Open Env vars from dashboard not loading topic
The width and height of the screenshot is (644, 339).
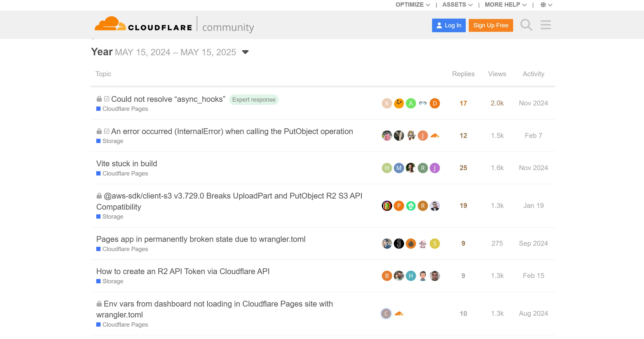[x=215, y=309]
